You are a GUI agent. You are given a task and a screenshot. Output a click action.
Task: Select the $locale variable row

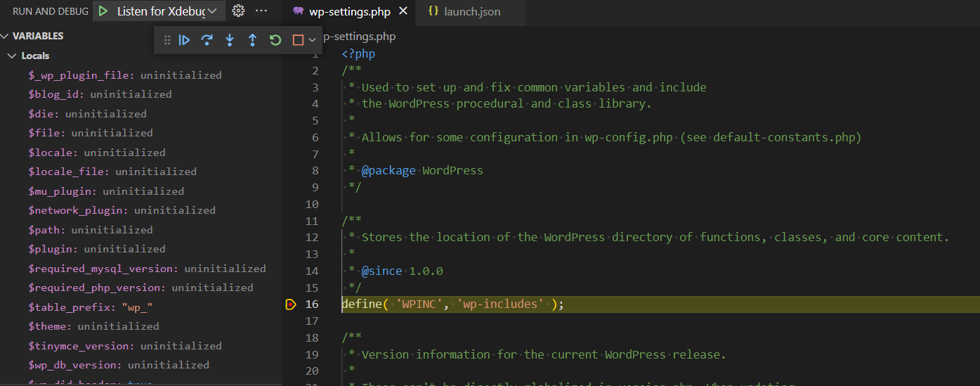141,153
